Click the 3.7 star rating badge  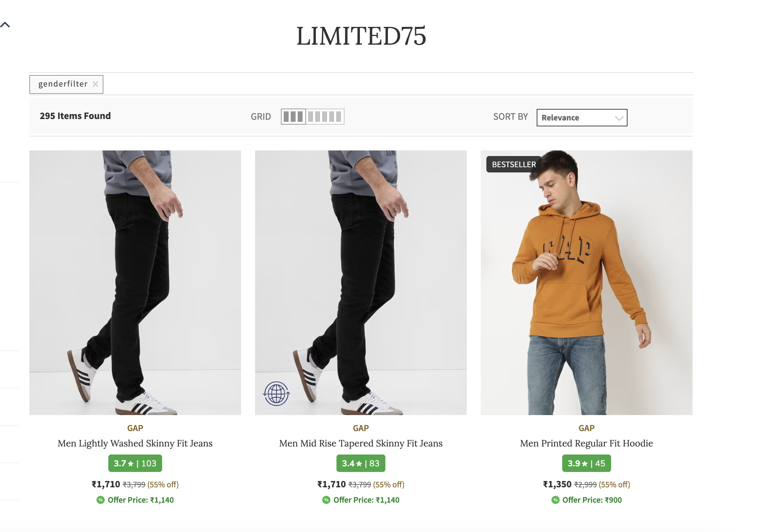(x=135, y=463)
